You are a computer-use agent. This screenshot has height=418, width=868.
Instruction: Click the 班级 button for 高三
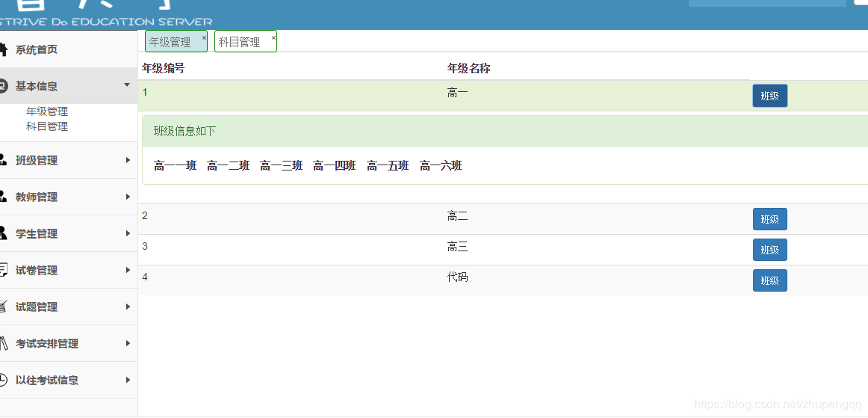coord(769,250)
